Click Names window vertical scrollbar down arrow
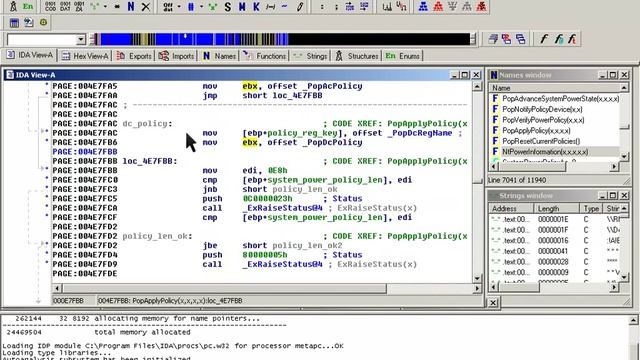This screenshot has height=360, width=640. pos(624,156)
